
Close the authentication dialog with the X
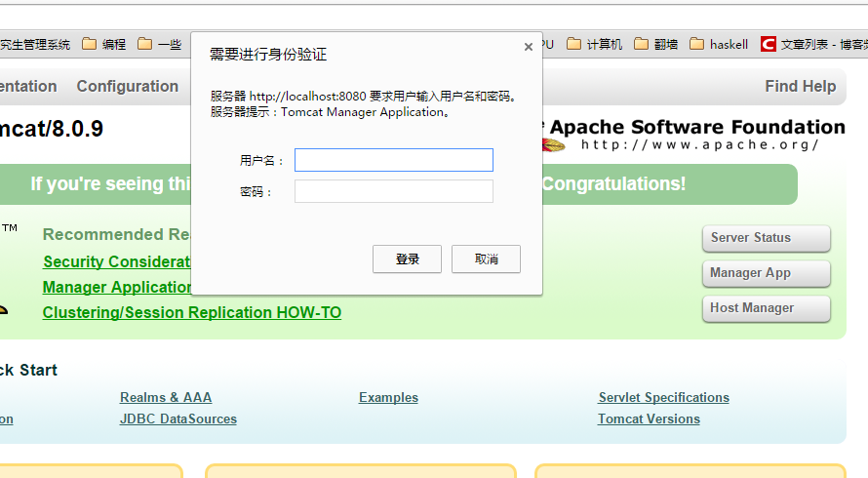tap(528, 47)
